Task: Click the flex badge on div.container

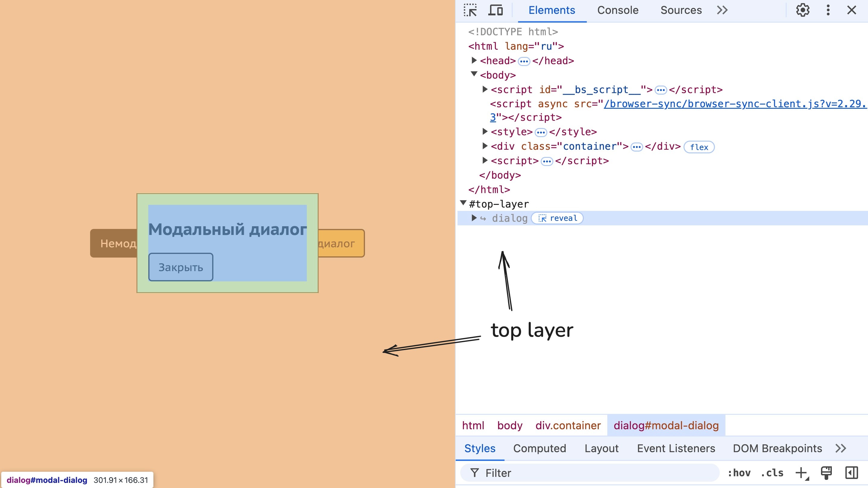Action: 699,147
